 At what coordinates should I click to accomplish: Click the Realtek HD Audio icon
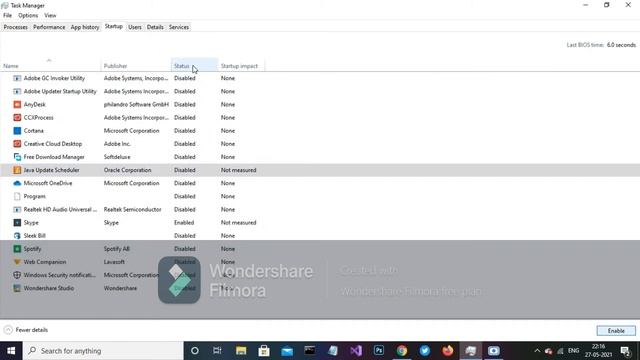(17, 209)
